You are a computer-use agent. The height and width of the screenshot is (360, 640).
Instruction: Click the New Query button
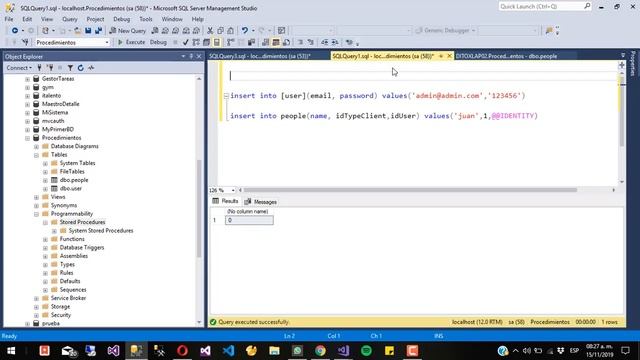pos(128,31)
